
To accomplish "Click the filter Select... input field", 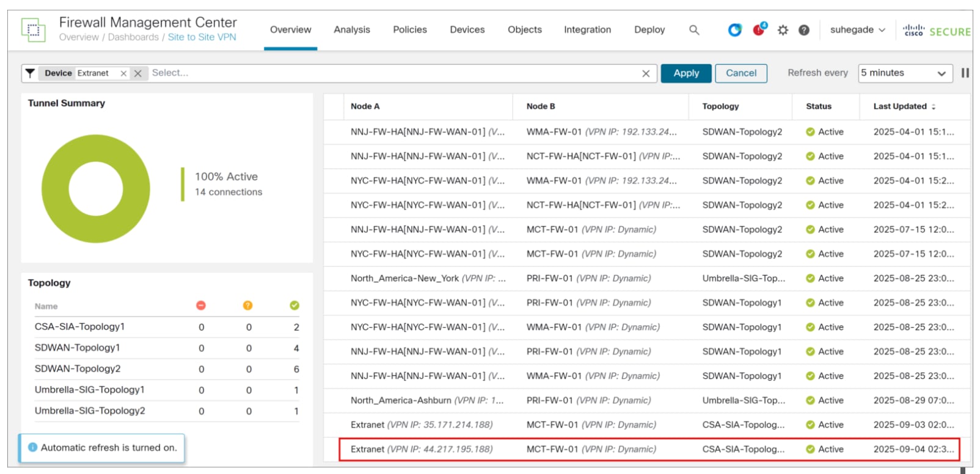I will point(394,73).
